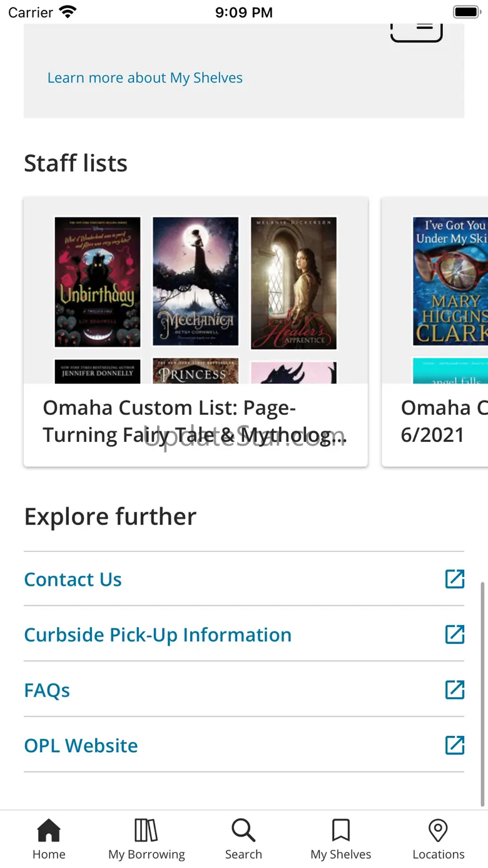Image resolution: width=488 pixels, height=868 pixels.
Task: Open the Contact Us link
Action: tap(73, 580)
